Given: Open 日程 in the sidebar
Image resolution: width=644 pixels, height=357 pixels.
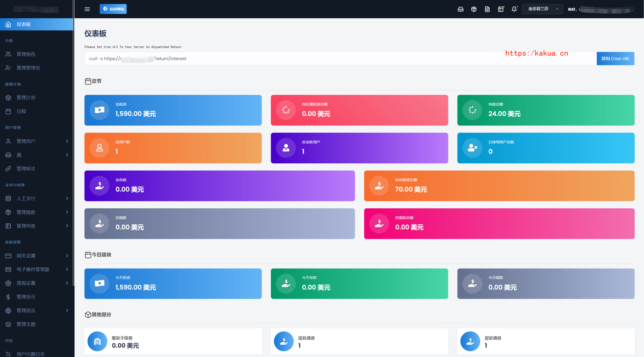Looking at the screenshot, I should [x=37, y=111].
